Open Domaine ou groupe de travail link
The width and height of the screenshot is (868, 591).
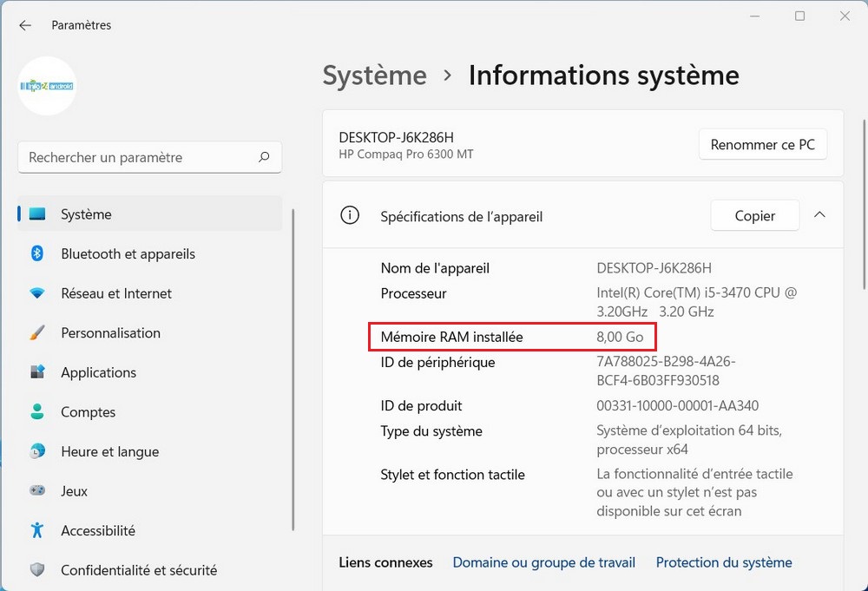point(543,562)
